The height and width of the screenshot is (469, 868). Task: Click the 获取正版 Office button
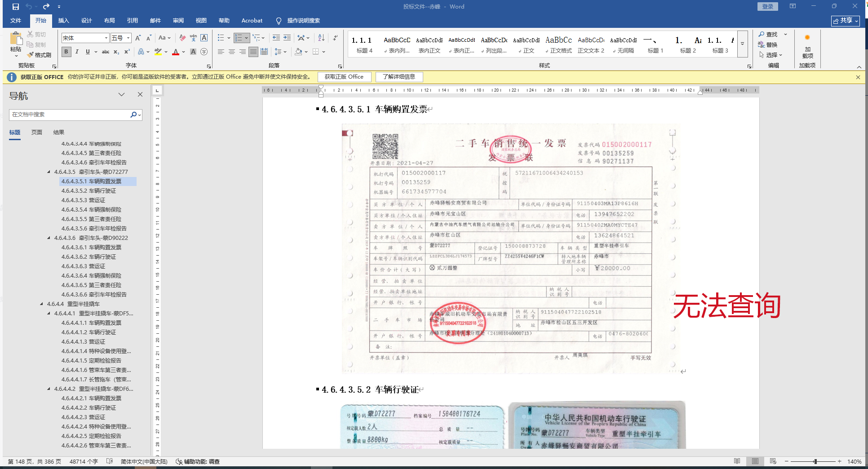[x=344, y=77]
